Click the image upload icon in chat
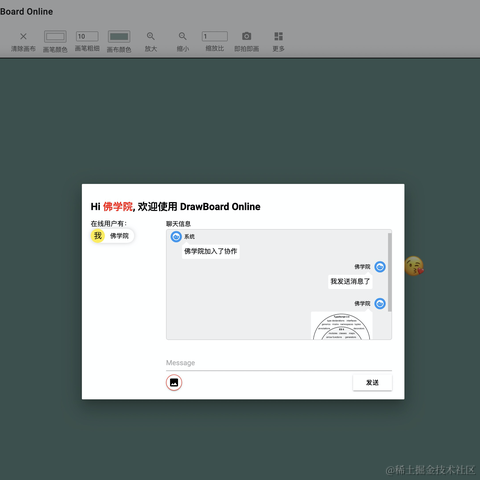 pyautogui.click(x=174, y=382)
